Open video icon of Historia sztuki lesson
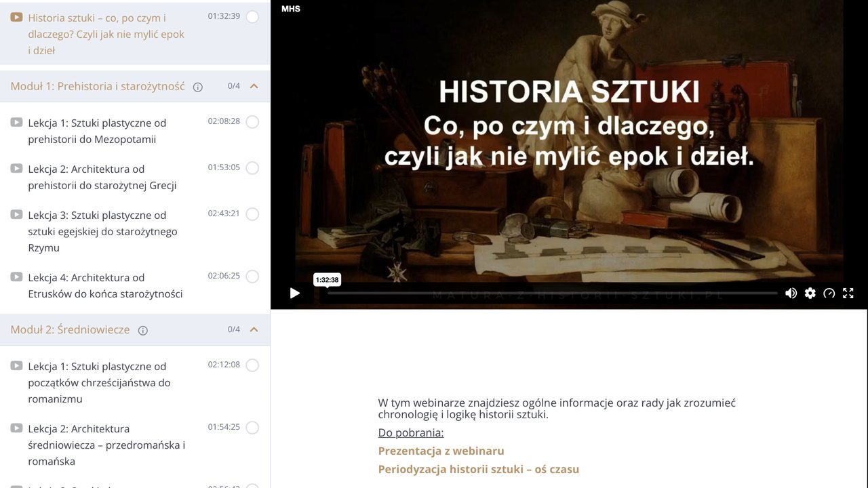This screenshot has height=488, width=868. [16, 17]
